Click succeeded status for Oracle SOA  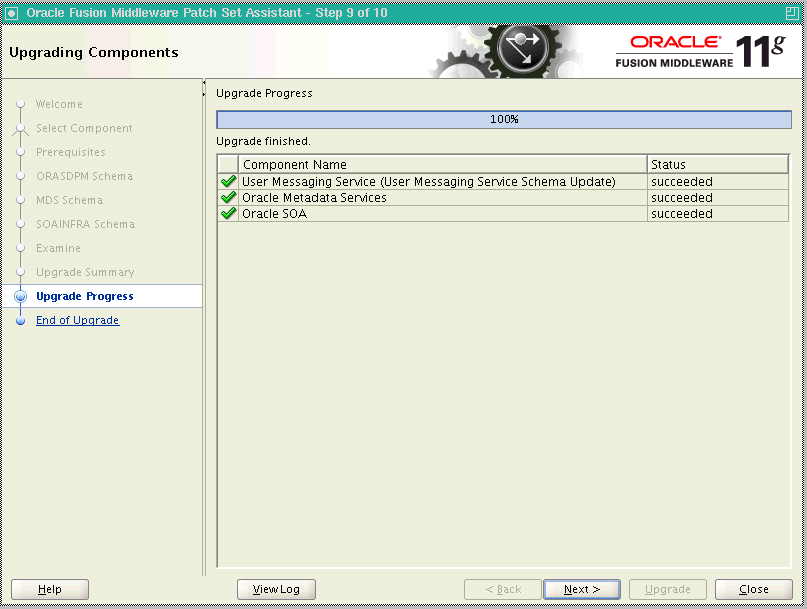[681, 214]
